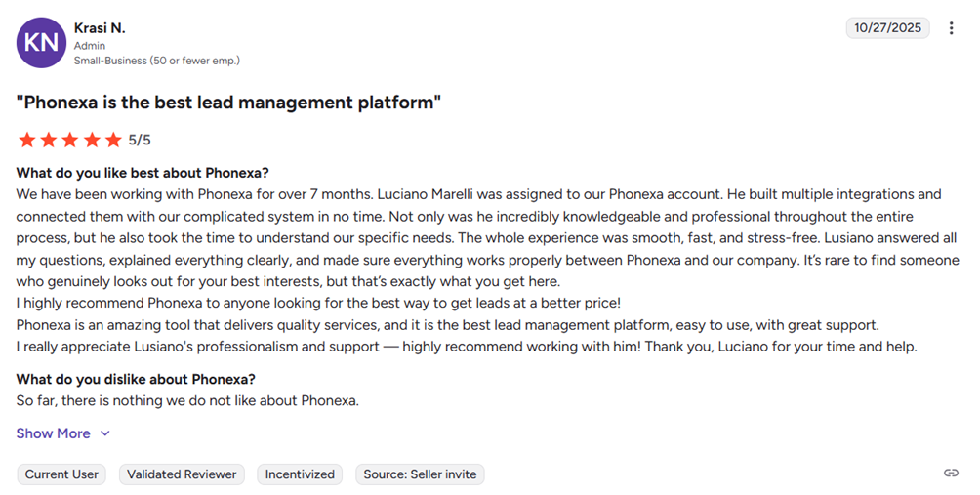The image size is (980, 495).
Task: Click the third rating star
Action: (69, 140)
